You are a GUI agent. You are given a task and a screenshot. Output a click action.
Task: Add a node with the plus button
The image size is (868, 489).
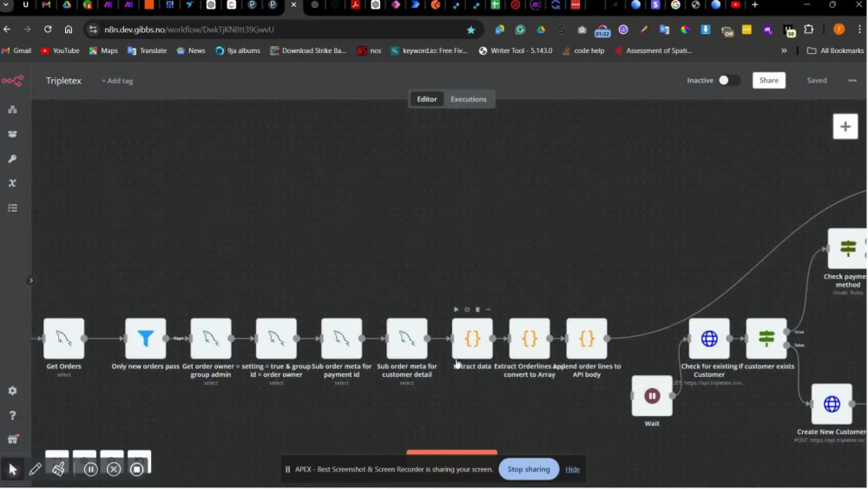click(x=845, y=127)
